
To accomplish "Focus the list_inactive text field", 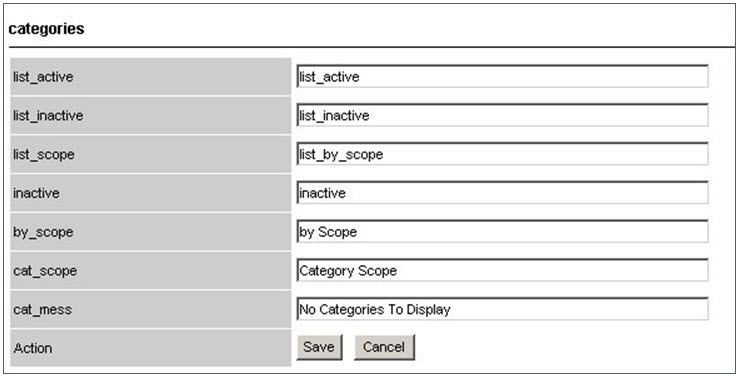I will pyautogui.click(x=502, y=115).
